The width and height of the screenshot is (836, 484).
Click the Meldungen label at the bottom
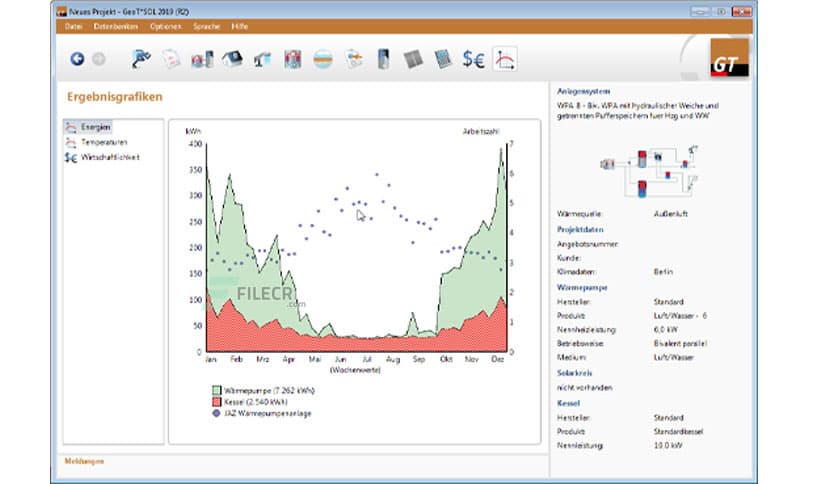(84, 461)
